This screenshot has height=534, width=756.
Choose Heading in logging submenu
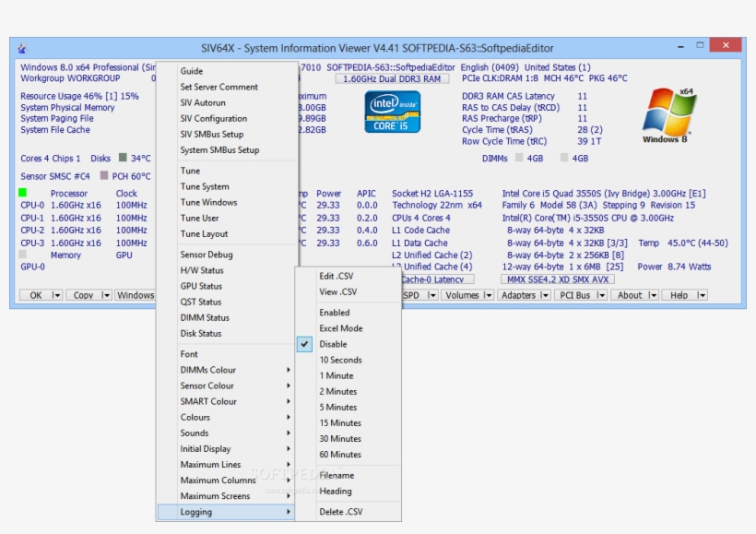click(x=348, y=492)
